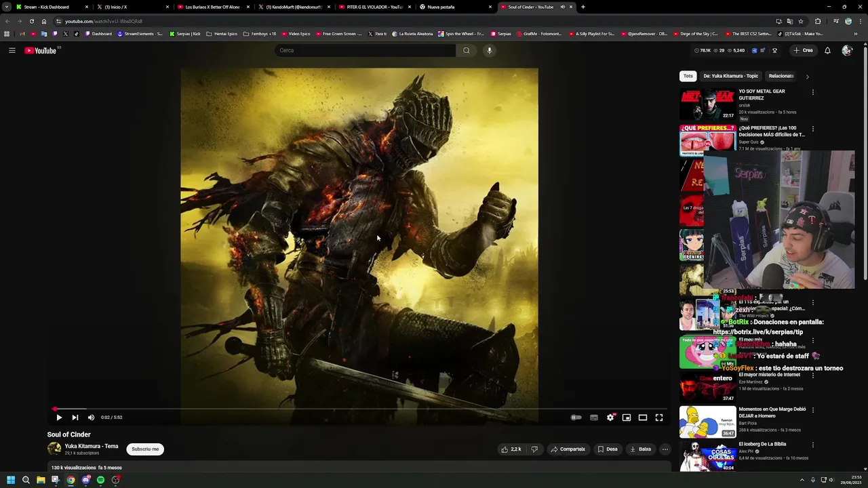Click the trophy extension icon near Crea
868x488 pixels.
click(774, 50)
